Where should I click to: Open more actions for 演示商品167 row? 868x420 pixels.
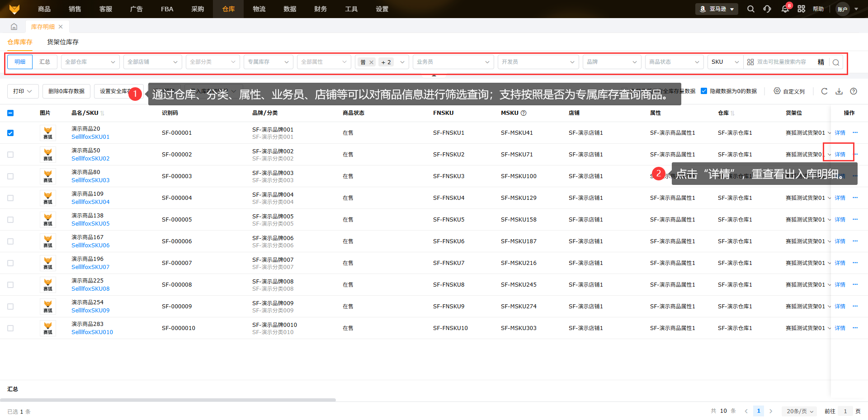[855, 241]
